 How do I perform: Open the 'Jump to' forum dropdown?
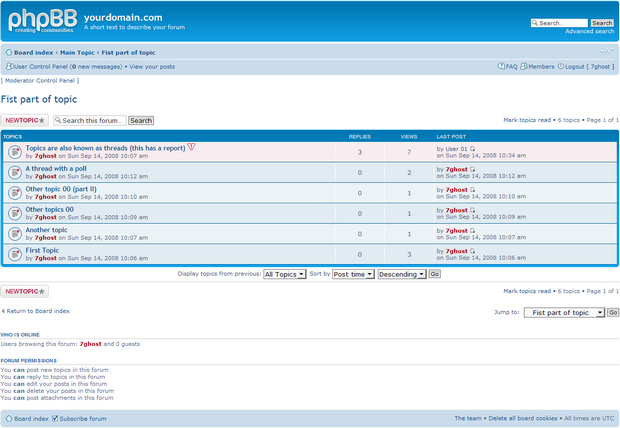[564, 312]
